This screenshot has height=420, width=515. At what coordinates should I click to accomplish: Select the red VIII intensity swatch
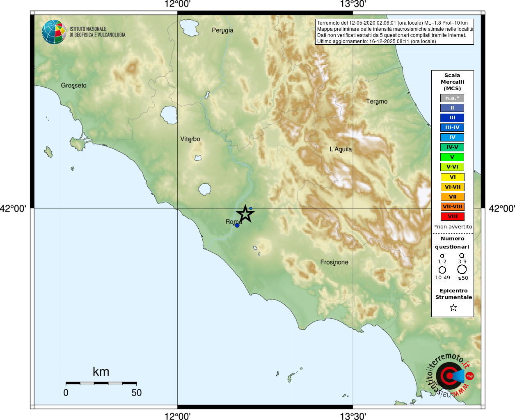(x=452, y=217)
